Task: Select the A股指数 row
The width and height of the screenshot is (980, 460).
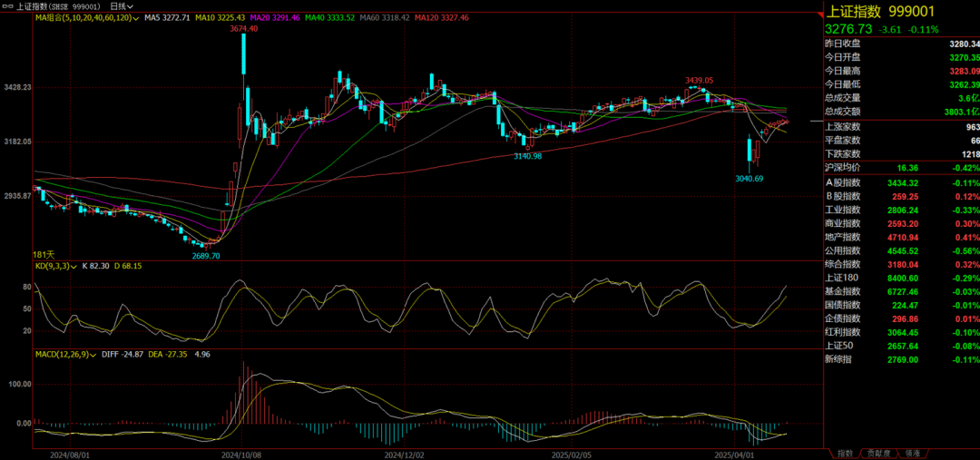Action: pyautogui.click(x=841, y=182)
